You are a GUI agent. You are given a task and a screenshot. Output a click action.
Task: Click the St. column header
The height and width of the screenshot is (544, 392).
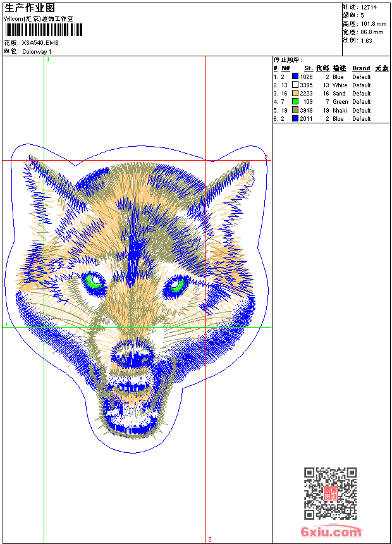309,68
